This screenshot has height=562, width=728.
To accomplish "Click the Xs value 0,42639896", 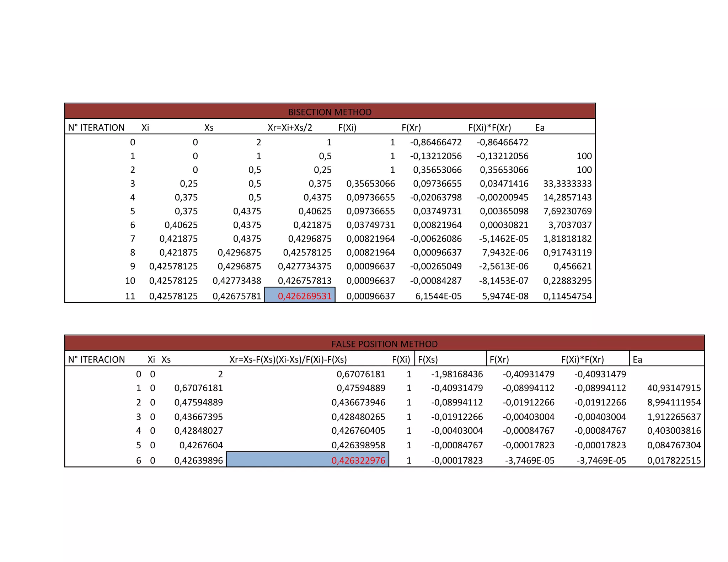I will point(198,461).
